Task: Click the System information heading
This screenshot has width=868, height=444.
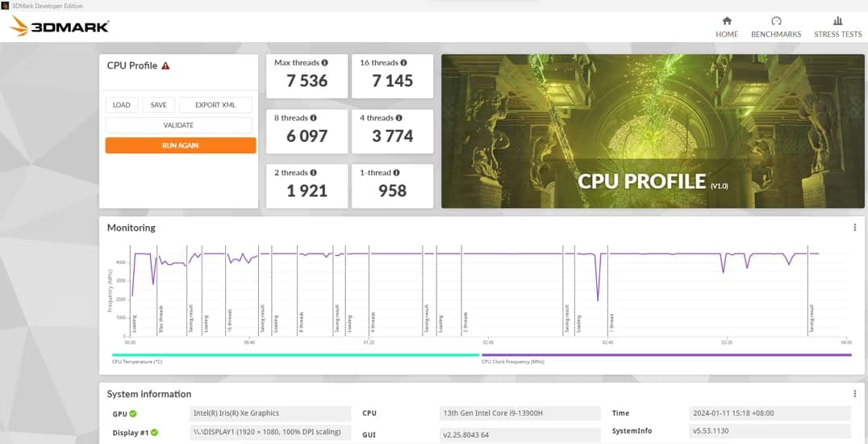Action: 149,394
